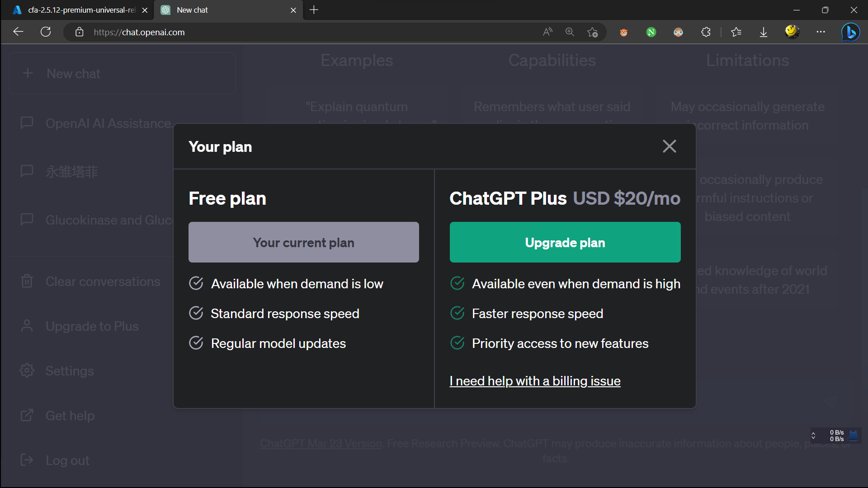Open a new browser tab
The width and height of the screenshot is (868, 488).
(x=314, y=10)
